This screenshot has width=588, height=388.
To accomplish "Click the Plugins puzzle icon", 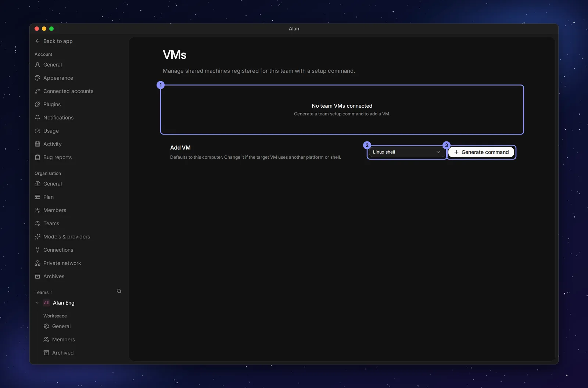I will tap(37, 104).
